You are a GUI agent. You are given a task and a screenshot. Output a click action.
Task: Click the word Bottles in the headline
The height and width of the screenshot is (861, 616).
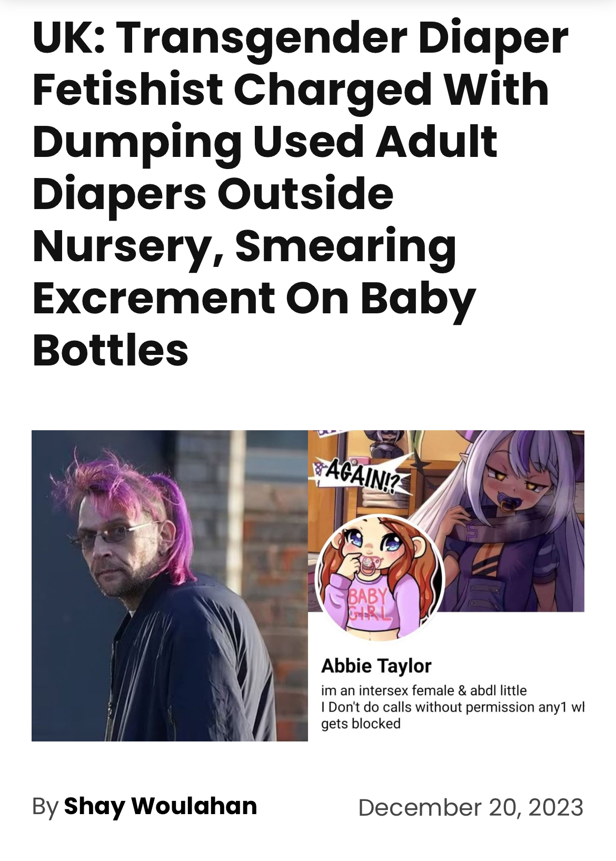[111, 350]
